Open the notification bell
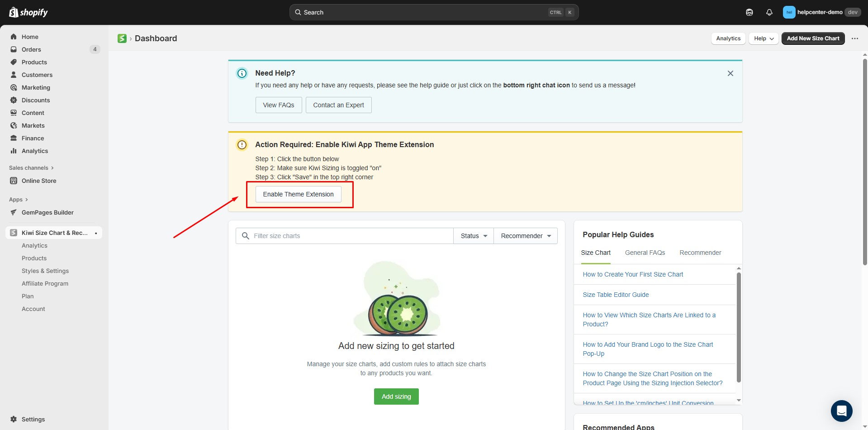This screenshot has height=430, width=868. [x=769, y=12]
